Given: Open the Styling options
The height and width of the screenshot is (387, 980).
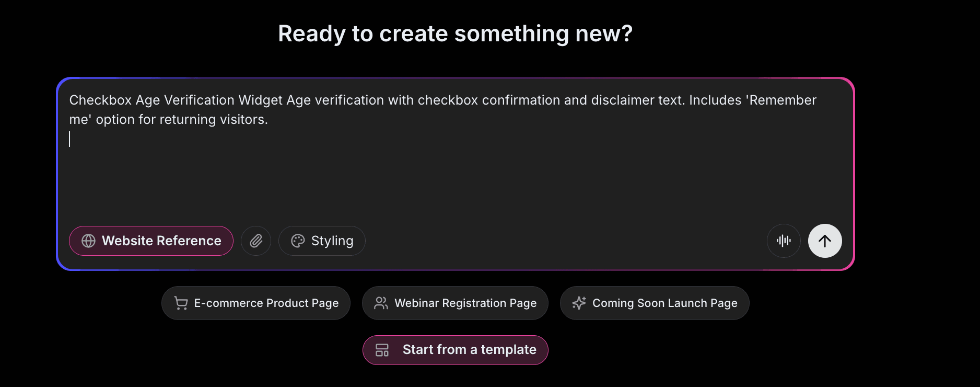Looking at the screenshot, I should click(322, 241).
